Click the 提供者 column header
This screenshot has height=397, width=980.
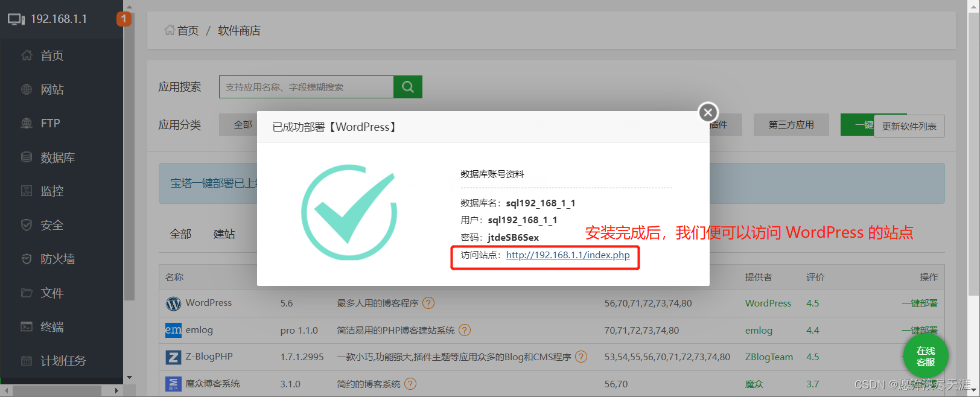pos(759,278)
